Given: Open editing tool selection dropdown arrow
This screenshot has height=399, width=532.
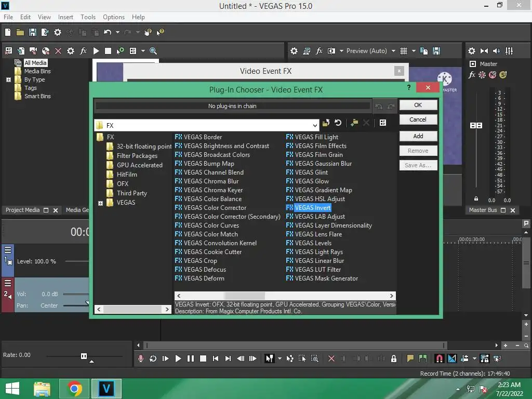Looking at the screenshot, I should coord(280,358).
